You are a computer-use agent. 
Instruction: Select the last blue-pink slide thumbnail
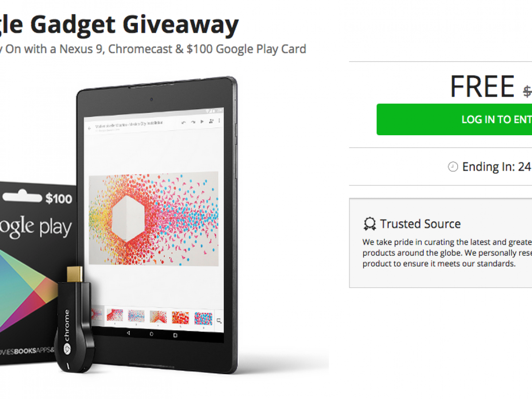(203, 318)
